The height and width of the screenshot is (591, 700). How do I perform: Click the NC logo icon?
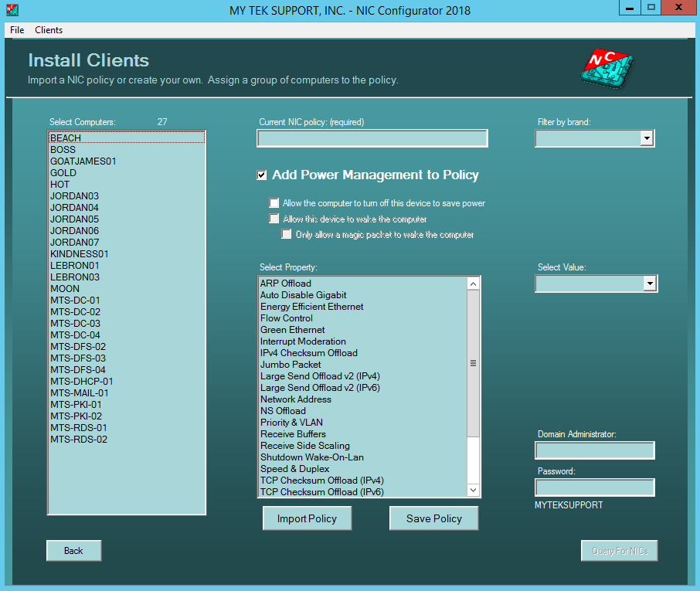(x=606, y=67)
